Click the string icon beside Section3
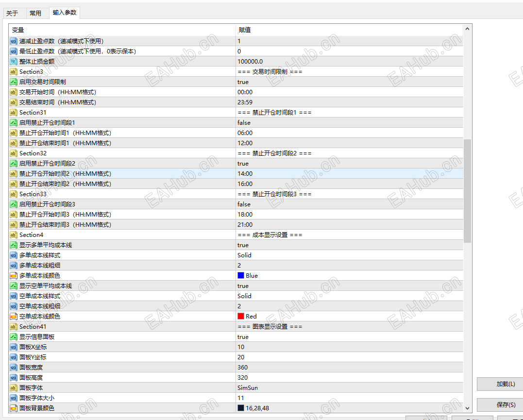The height and width of the screenshot is (420, 523). (x=13, y=72)
